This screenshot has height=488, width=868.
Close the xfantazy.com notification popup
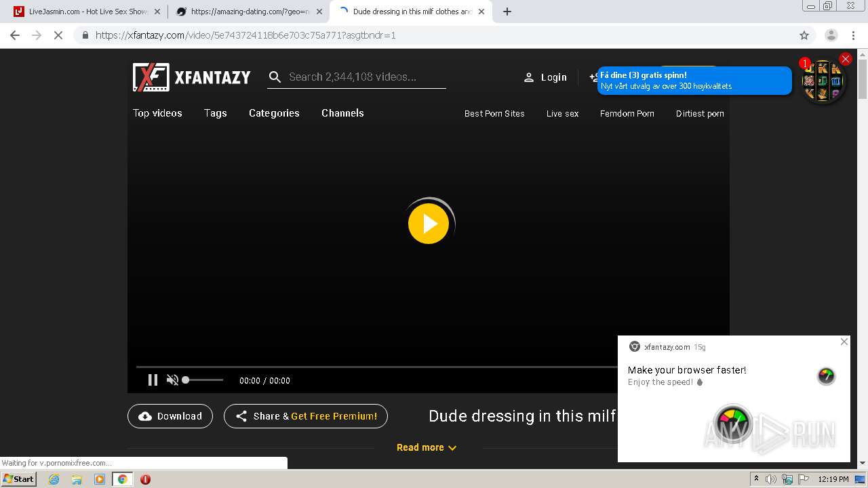(844, 342)
